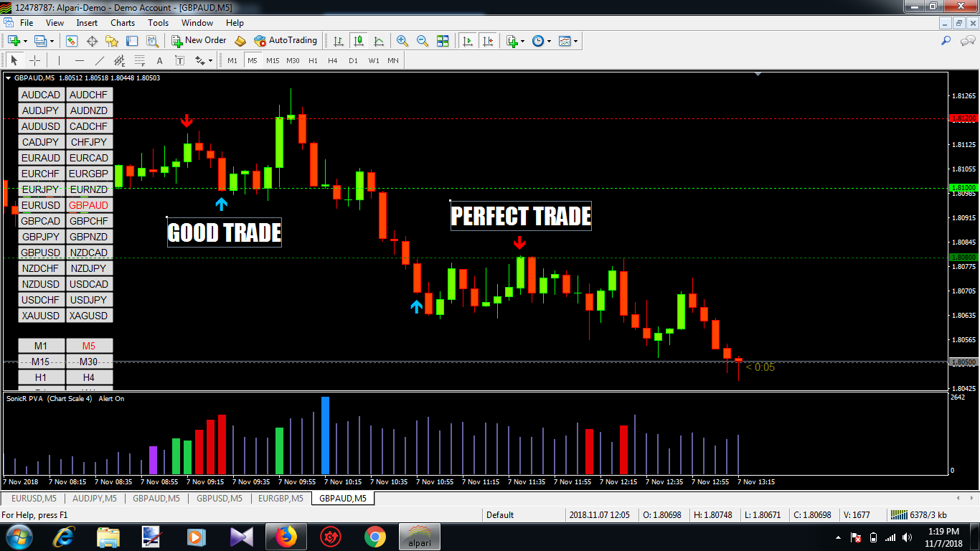980x551 pixels.
Task: Switch to W1 timeframe in the toolbar
Action: [374, 60]
